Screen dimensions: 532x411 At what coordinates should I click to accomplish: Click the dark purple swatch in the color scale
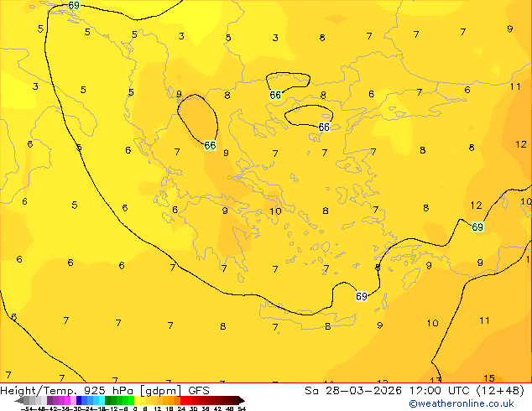click(x=50, y=401)
